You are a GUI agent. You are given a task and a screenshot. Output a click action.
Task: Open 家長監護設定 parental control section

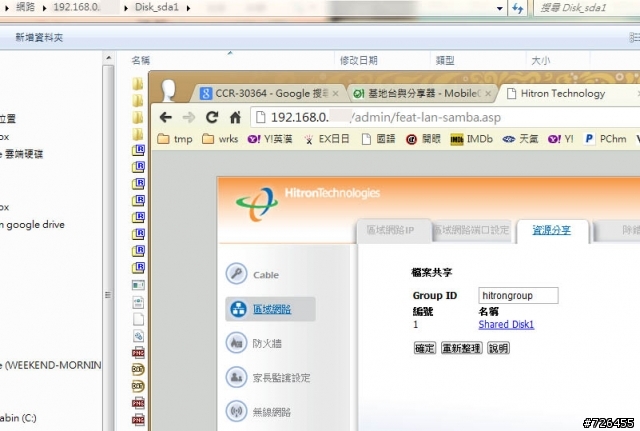[x=268, y=377]
